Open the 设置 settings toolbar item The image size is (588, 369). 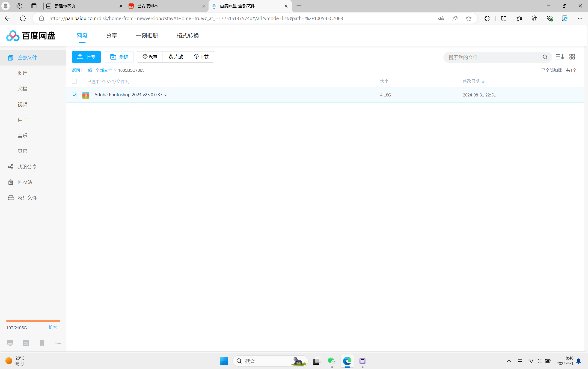(150, 57)
